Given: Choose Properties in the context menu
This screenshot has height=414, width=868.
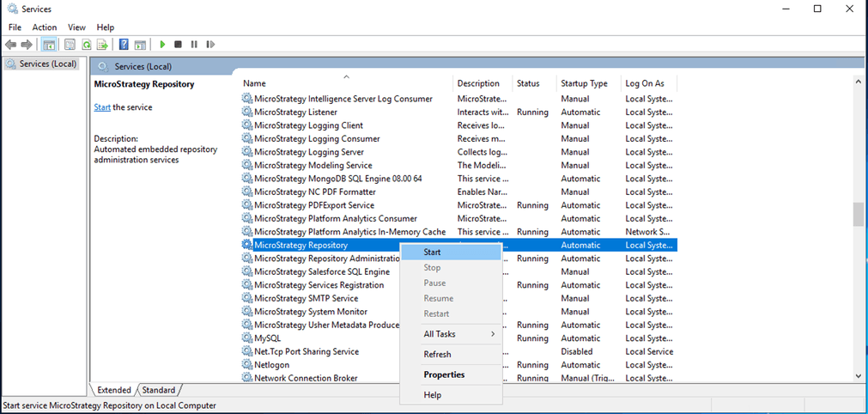Looking at the screenshot, I should pyautogui.click(x=451, y=374).
